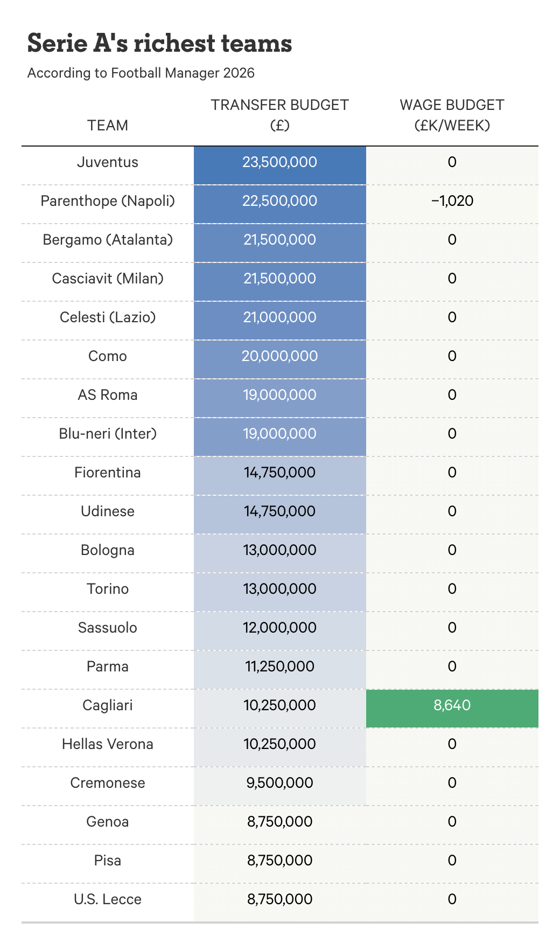This screenshot has height=943, width=560.
Task: Click the TRANSFER BUDGET column header
Action: pos(279,115)
